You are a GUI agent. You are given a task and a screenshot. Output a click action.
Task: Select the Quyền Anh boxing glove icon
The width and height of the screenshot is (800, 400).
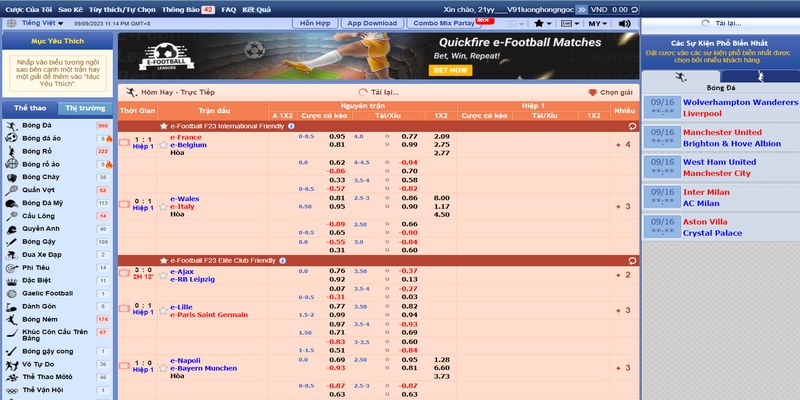tap(11, 229)
